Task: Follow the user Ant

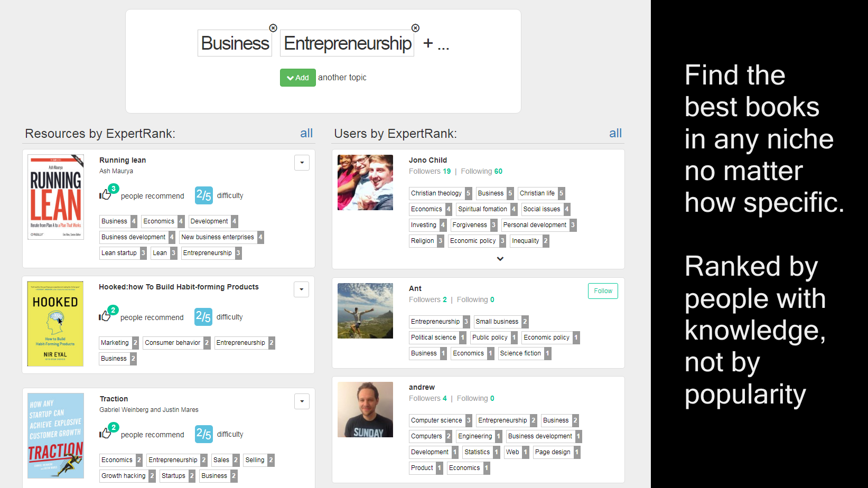Action: pos(602,291)
